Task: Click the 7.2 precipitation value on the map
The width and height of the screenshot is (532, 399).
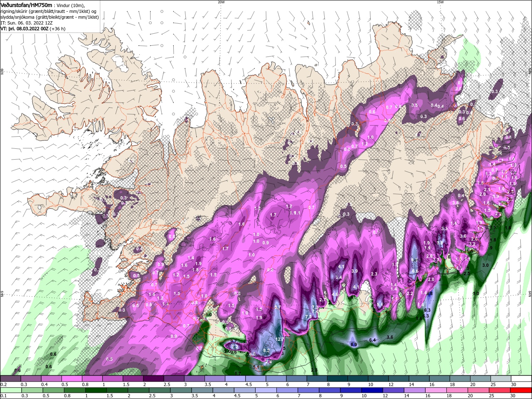Action: click(x=234, y=346)
